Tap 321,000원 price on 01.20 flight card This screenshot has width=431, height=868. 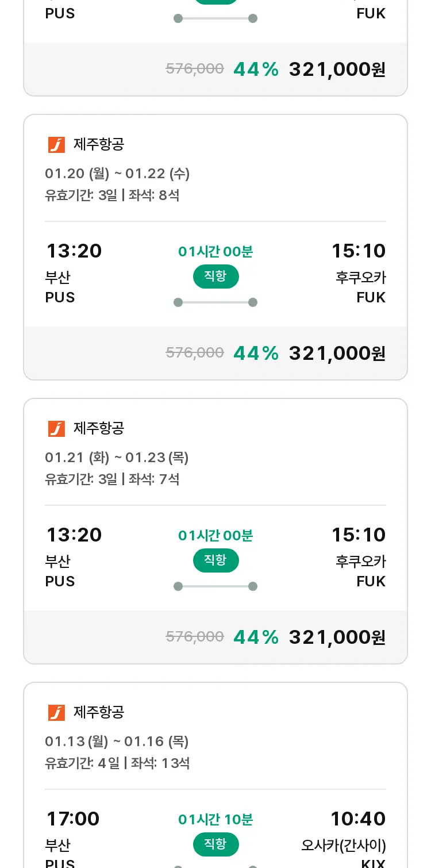tap(337, 353)
